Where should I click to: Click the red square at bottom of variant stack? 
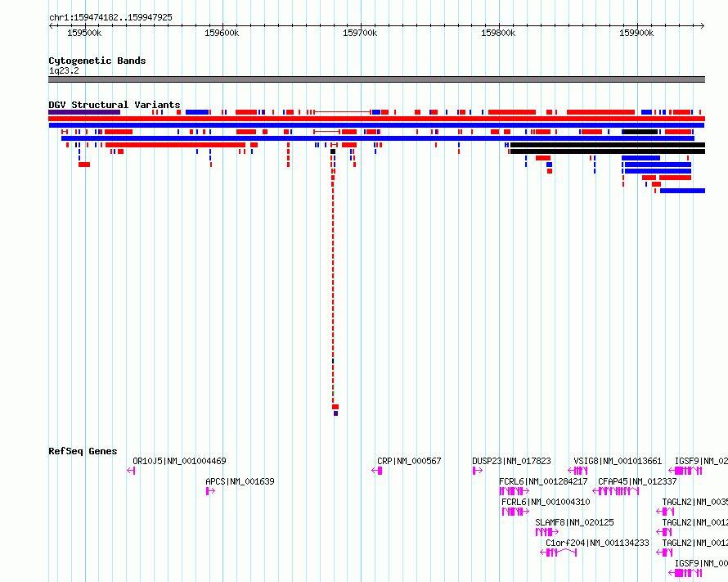tap(335, 407)
